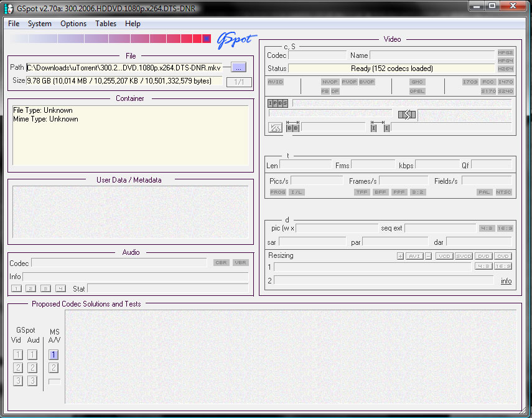Click MS A/V test button 2
Image resolution: width=532 pixels, height=418 pixels.
[x=54, y=368]
